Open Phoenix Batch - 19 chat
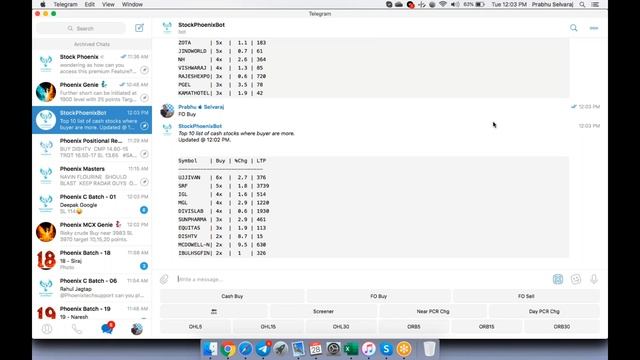The width and height of the screenshot is (640, 360). (x=92, y=311)
